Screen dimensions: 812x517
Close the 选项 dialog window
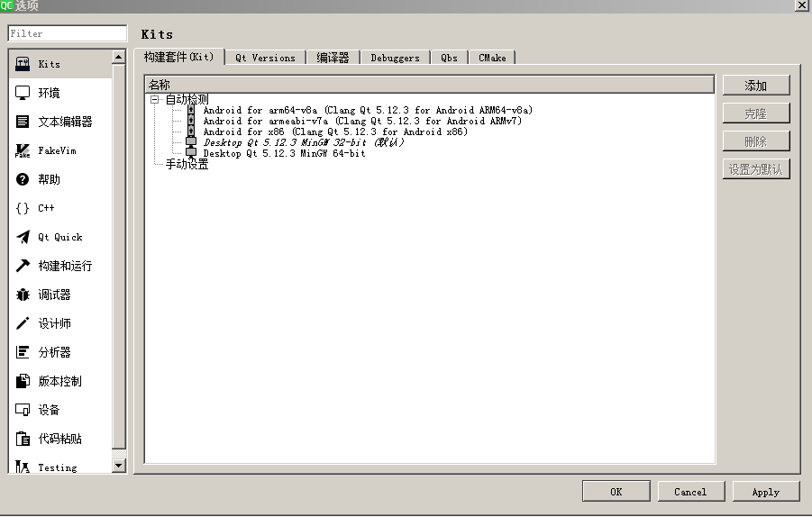pyautogui.click(x=800, y=5)
